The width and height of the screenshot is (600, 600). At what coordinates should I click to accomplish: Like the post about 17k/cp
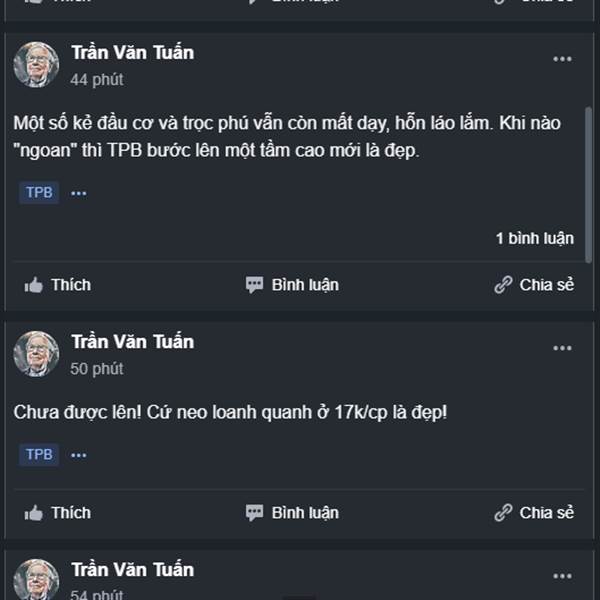click(x=57, y=513)
